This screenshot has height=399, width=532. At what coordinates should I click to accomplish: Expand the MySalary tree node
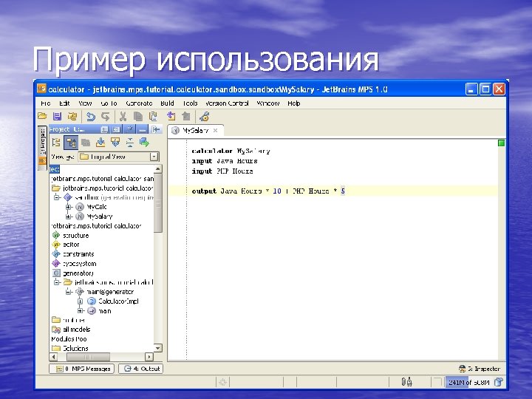(x=69, y=216)
